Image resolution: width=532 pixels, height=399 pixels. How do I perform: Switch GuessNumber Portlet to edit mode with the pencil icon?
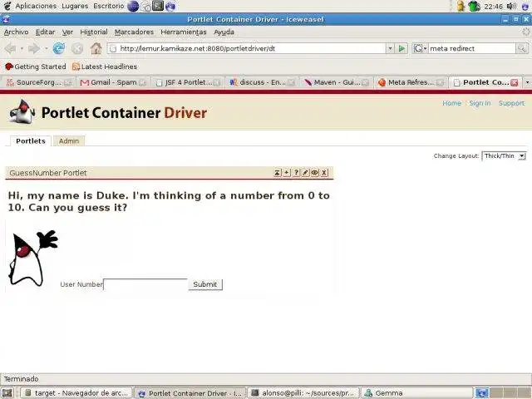point(305,173)
